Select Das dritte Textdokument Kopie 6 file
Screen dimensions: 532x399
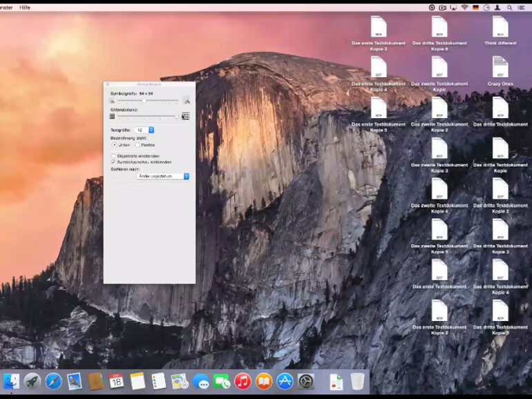[x=439, y=27]
